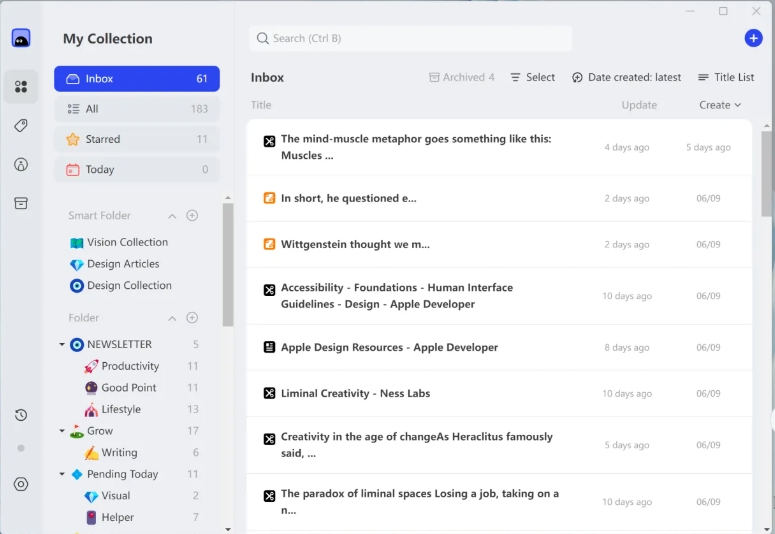Click the Update column header
Image resolution: width=775 pixels, height=534 pixels.
tap(639, 105)
